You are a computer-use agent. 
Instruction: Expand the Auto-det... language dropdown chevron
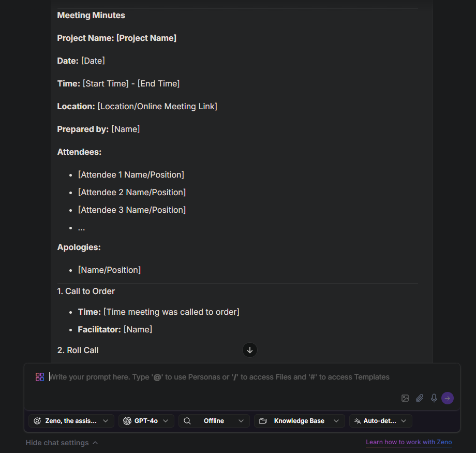[404, 421]
